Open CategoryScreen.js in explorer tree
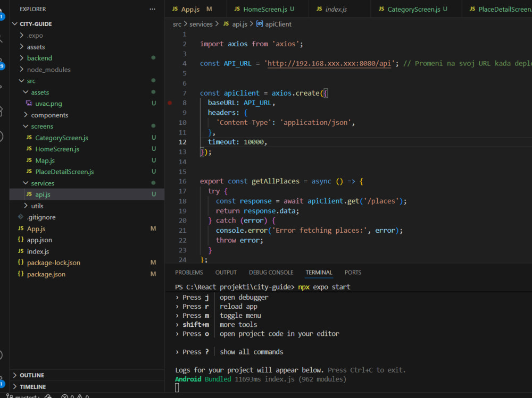Viewport: 532px width, 398px height. pyautogui.click(x=62, y=138)
